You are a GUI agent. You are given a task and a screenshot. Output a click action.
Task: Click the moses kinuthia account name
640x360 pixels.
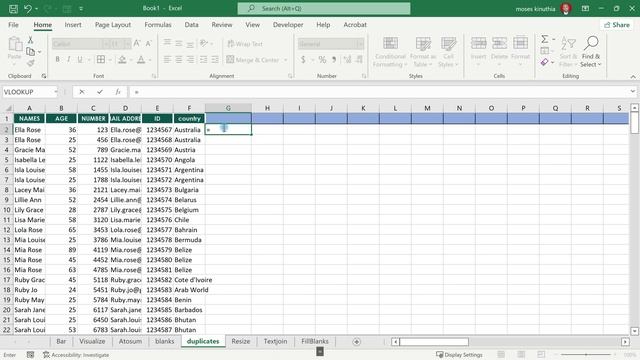click(x=535, y=9)
